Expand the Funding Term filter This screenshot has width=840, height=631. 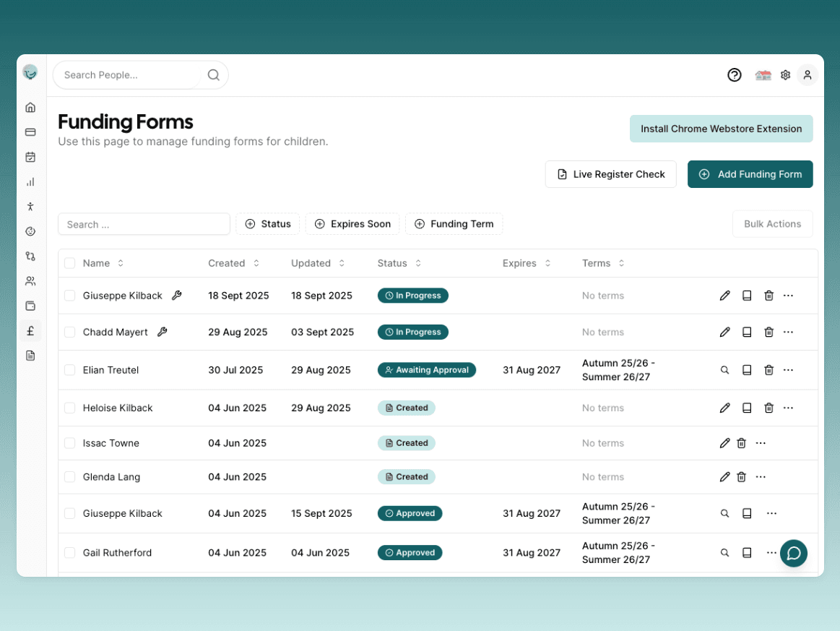tap(454, 224)
